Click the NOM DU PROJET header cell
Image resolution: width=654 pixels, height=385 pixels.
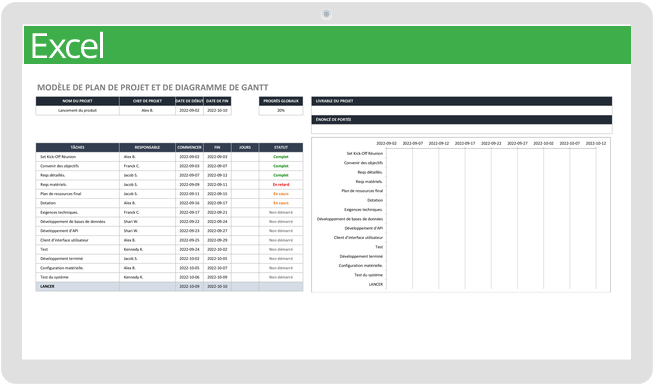click(78, 101)
